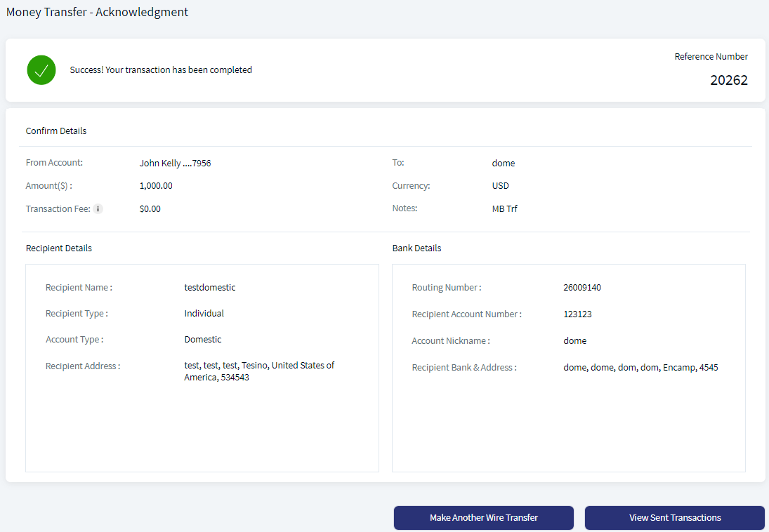
Task: Open View Sent Transactions
Action: coord(675,518)
